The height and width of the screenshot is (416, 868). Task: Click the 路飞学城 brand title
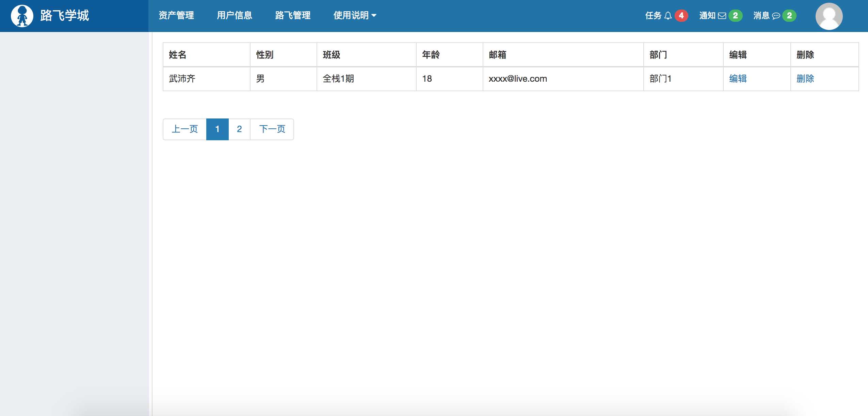(x=64, y=16)
